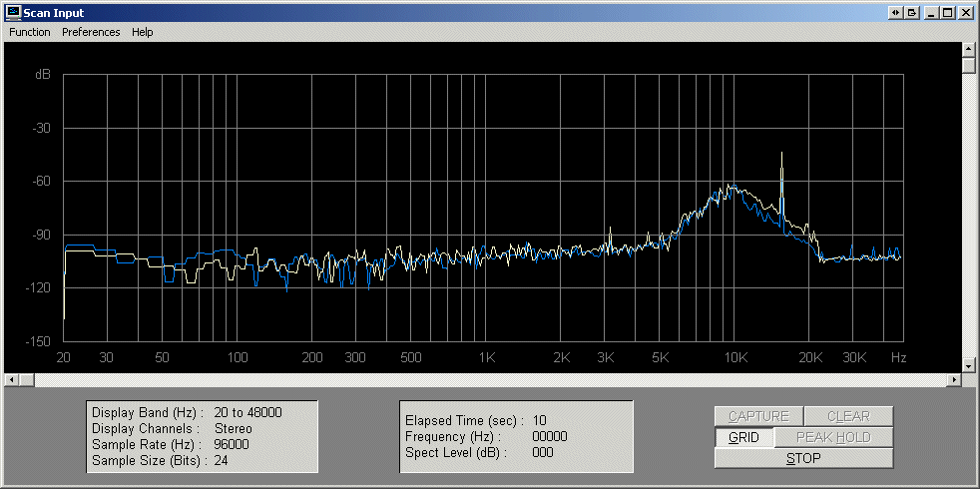Click the Frequency readout '00000'

pyautogui.click(x=549, y=436)
